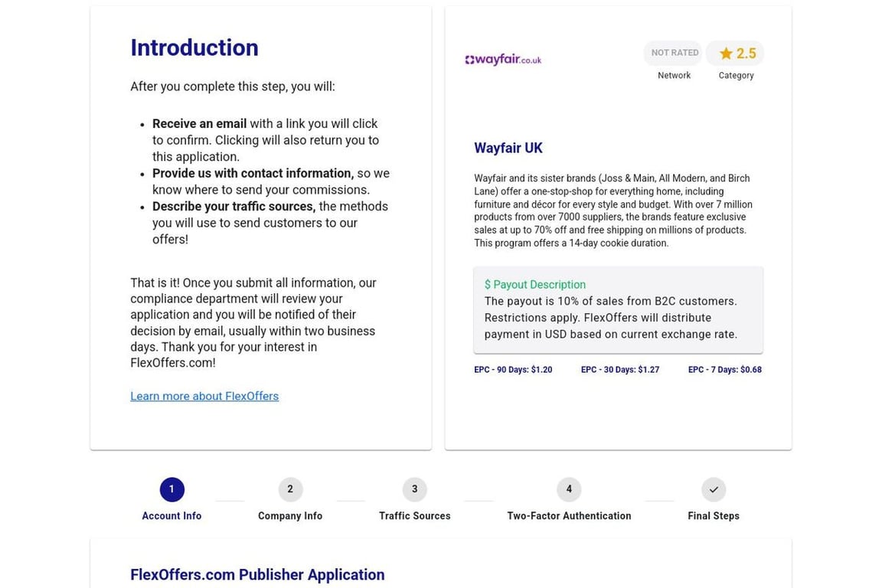882x588 pixels.
Task: Click the EPC - 30 Days: $1.27 value
Action: pyautogui.click(x=620, y=370)
